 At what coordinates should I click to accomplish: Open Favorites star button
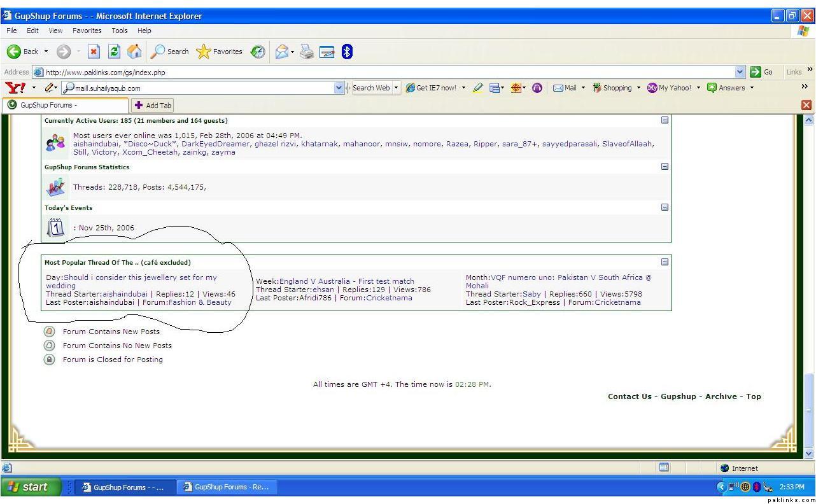220,52
